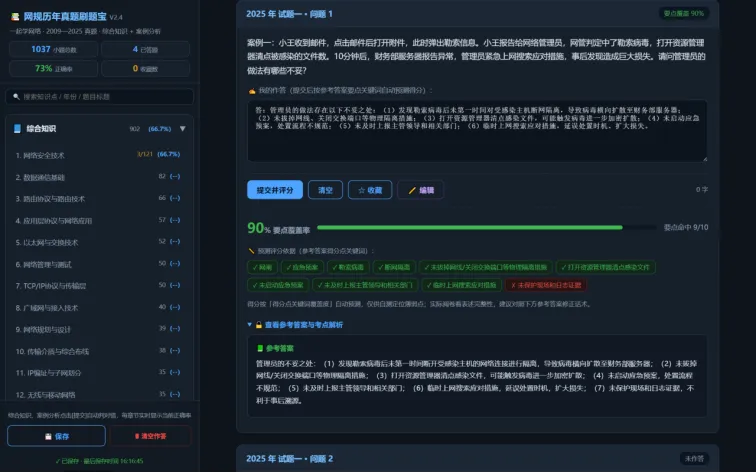Click the 0 字 character counter
The width and height of the screenshot is (756, 473).
pos(702,189)
